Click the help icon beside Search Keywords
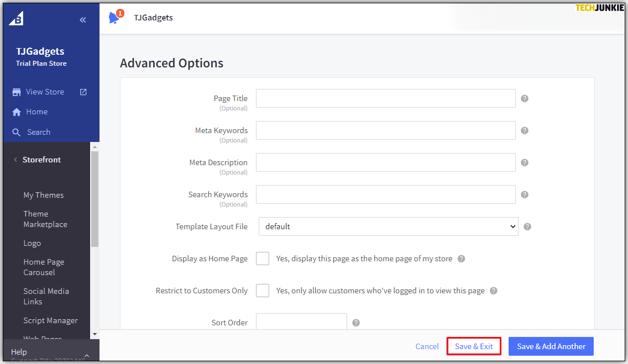Image resolution: width=628 pixels, height=364 pixels. pyautogui.click(x=525, y=194)
